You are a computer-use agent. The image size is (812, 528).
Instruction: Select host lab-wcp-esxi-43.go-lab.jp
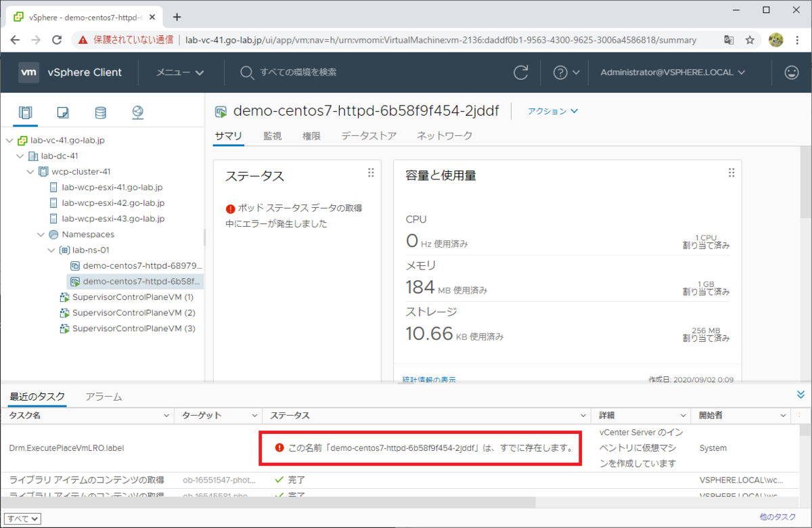[x=112, y=219]
